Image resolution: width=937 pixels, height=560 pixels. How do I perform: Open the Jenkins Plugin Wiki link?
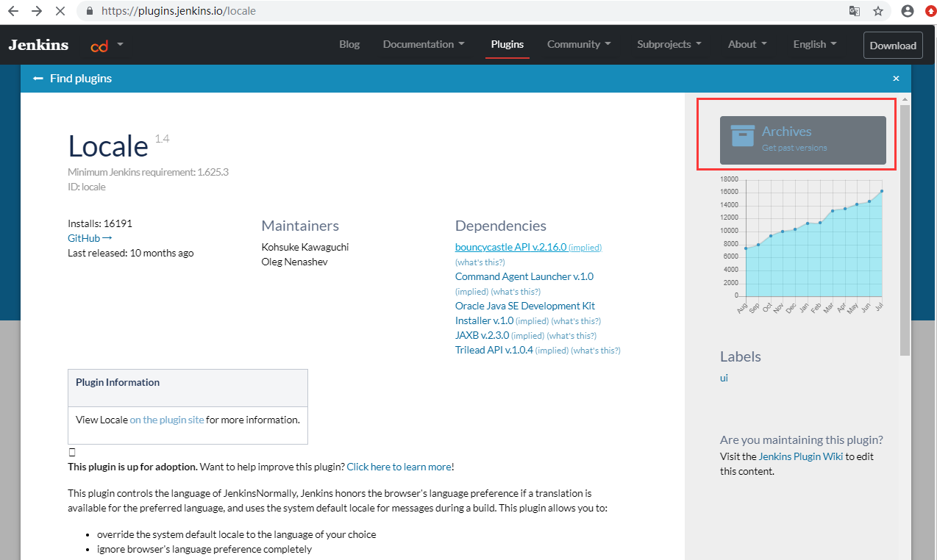pyautogui.click(x=800, y=456)
